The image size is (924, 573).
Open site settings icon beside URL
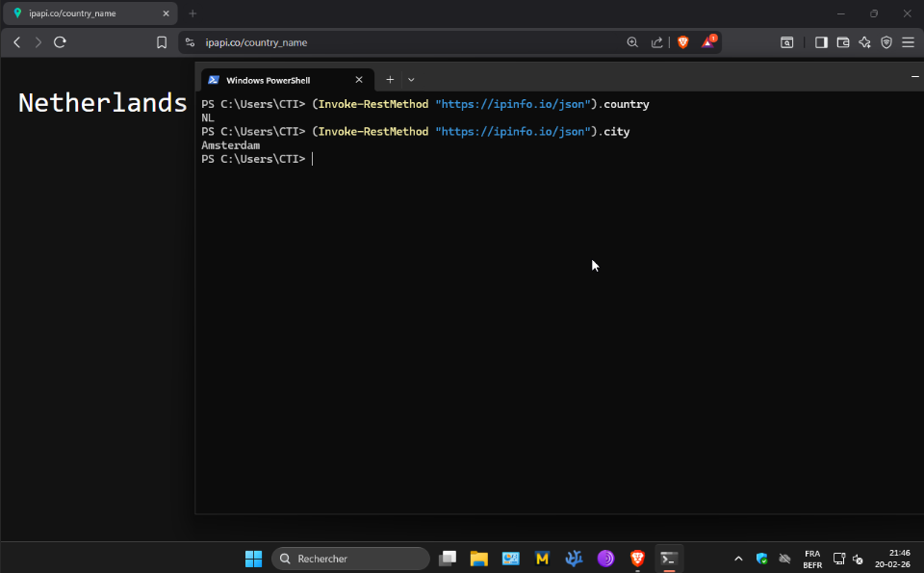click(x=190, y=42)
